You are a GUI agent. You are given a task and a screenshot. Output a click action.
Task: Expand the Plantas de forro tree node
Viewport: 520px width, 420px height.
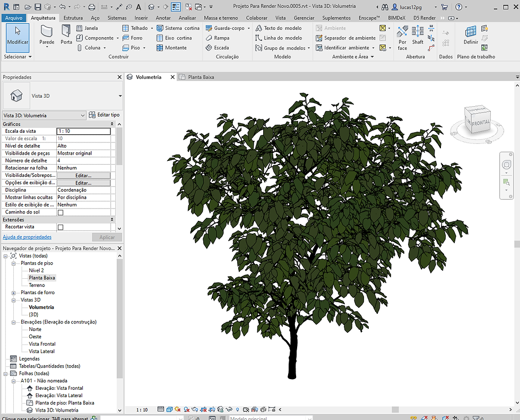[x=14, y=293]
